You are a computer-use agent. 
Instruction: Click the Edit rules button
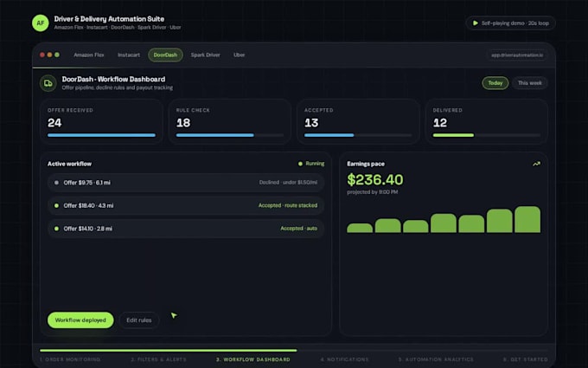pyautogui.click(x=139, y=320)
